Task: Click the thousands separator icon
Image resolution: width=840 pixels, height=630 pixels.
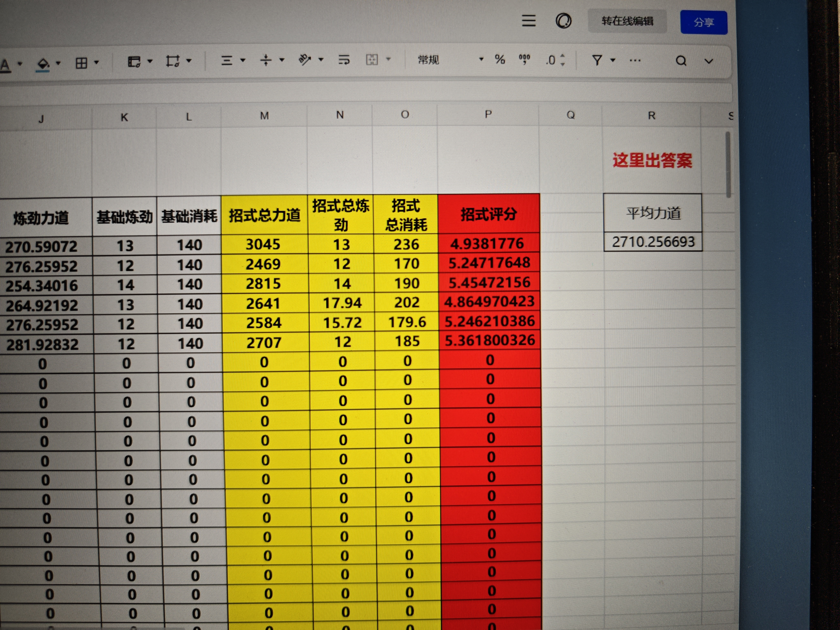Action: coord(524,59)
